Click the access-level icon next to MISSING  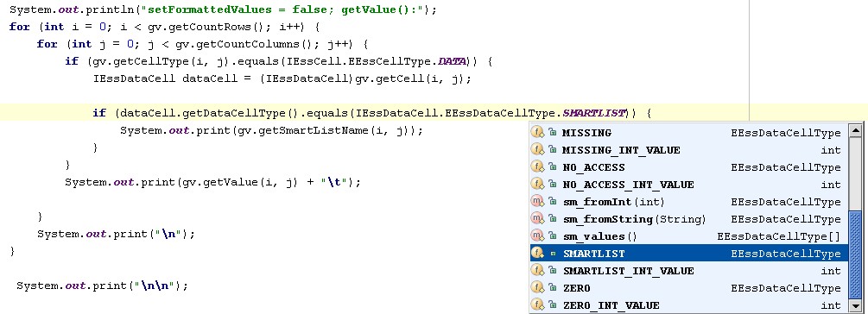click(x=553, y=133)
